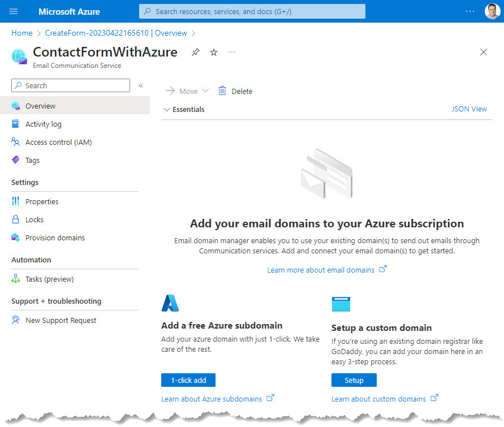Go to Tasks (preview) under Automation
Screen dimensions: 504x427
coord(49,279)
